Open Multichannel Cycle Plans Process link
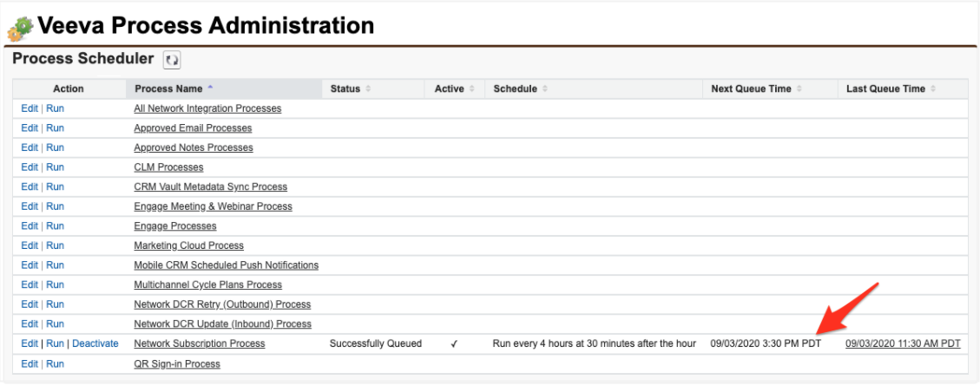 pyautogui.click(x=208, y=285)
